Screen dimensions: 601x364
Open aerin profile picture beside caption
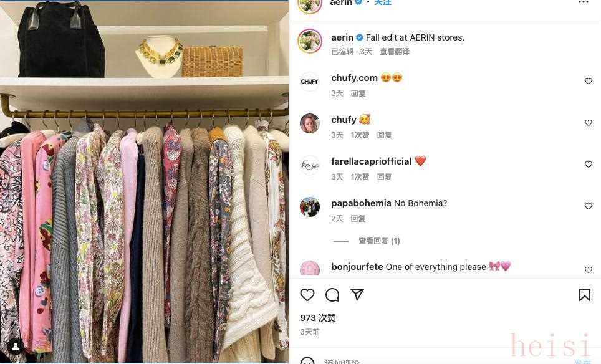pos(310,41)
